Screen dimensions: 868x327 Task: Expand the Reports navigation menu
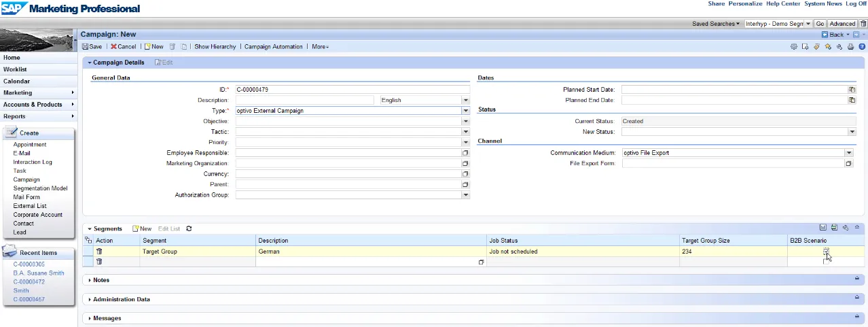[x=39, y=116]
